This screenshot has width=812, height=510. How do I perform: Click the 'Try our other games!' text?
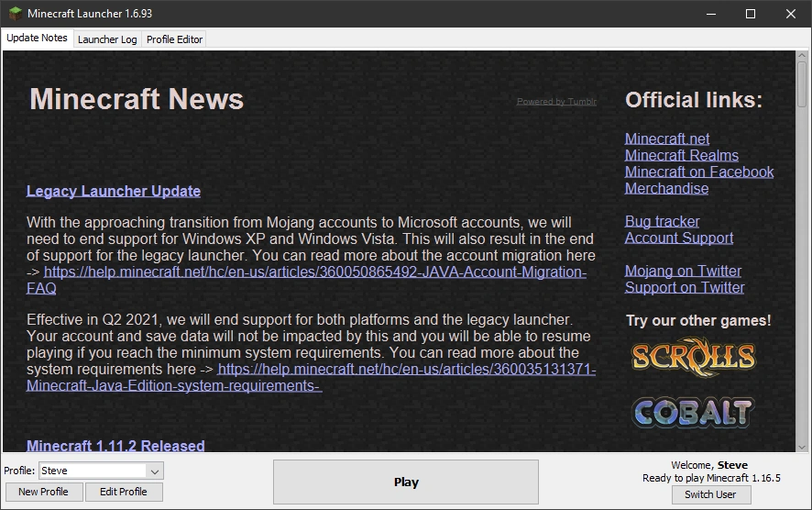point(698,320)
